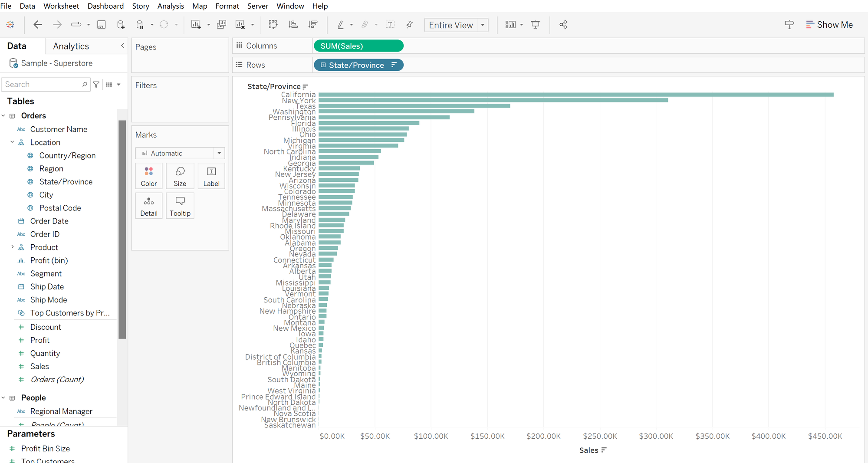Select the Postal Code field
The height and width of the screenshot is (463, 868).
click(x=60, y=208)
